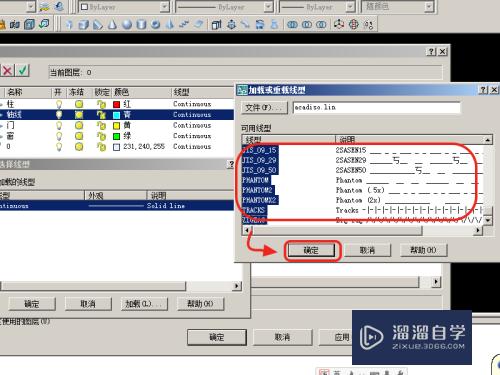Click the linetype list scroll left arrow
500x375 pixels.
[246, 230]
